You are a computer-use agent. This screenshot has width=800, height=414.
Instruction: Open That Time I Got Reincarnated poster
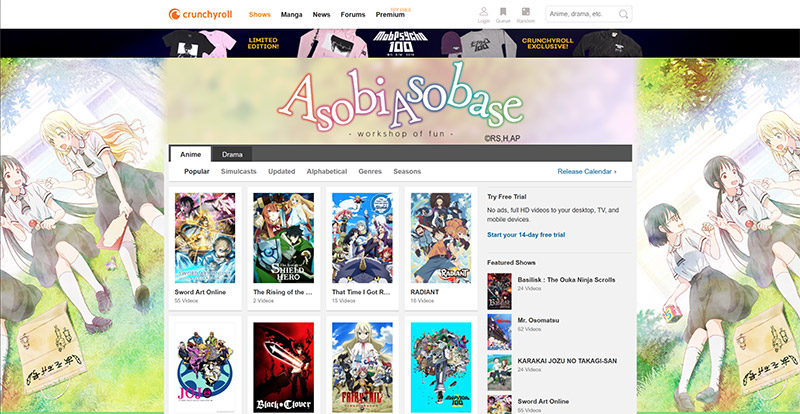(x=362, y=238)
